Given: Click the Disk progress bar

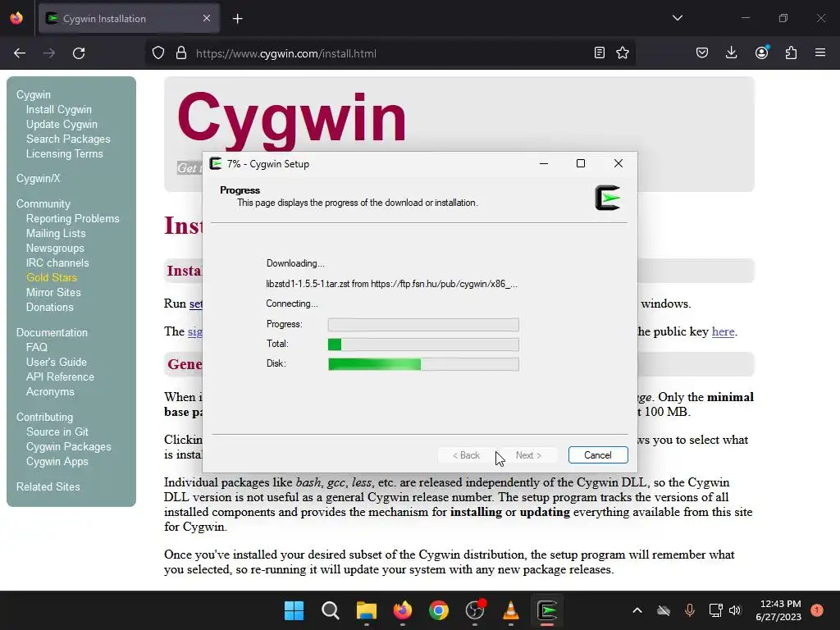Looking at the screenshot, I should click(423, 363).
